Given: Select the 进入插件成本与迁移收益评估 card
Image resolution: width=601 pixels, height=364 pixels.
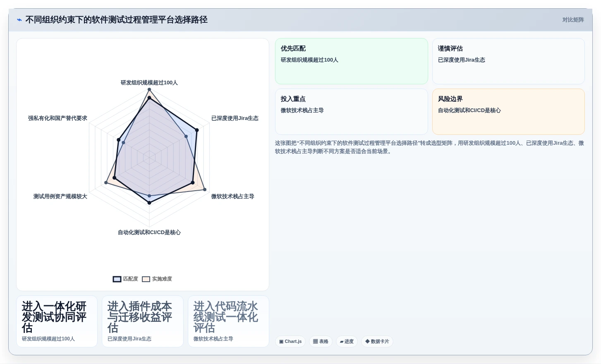Looking at the screenshot, I should pyautogui.click(x=143, y=321).
